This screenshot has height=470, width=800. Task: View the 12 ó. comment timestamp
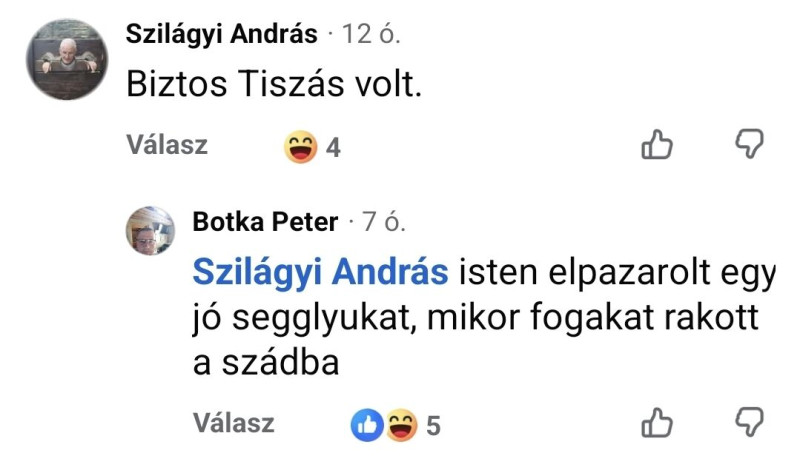point(371,34)
